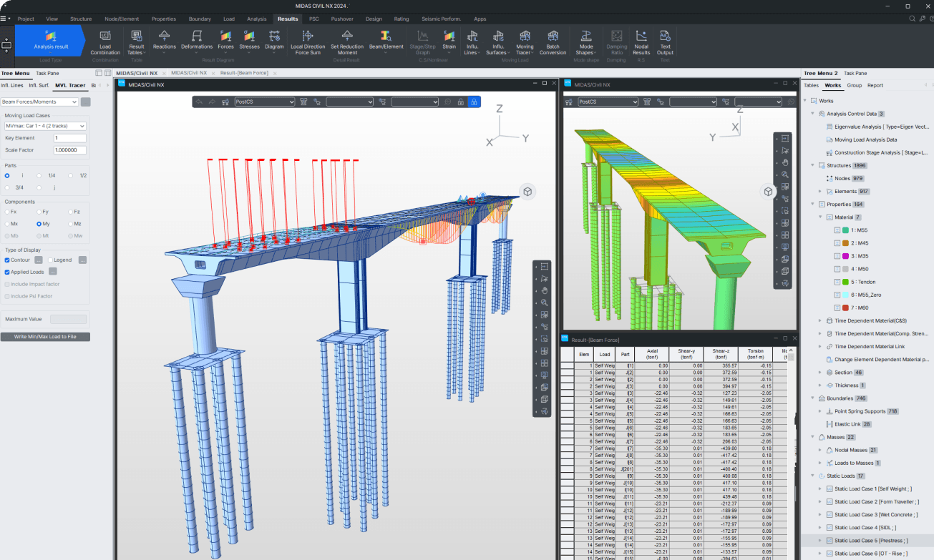The image size is (934, 560).
Task: Display the Deformations diagram
Action: coord(197,40)
